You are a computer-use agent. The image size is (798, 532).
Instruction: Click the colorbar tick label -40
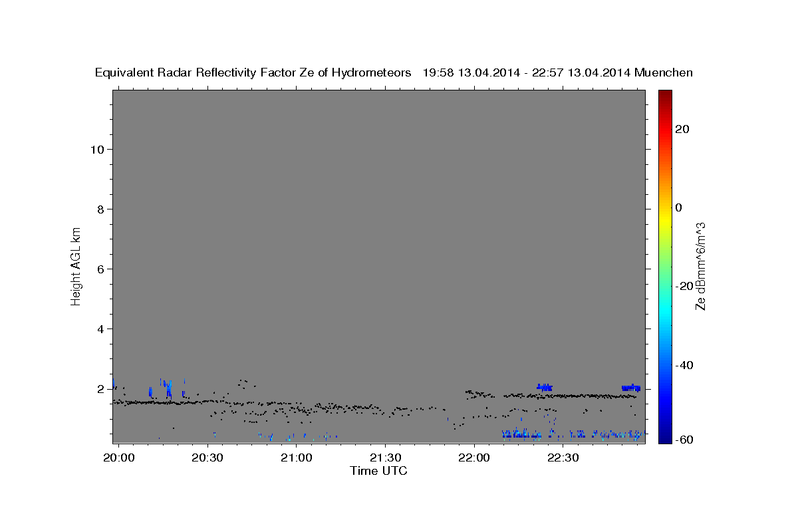click(684, 364)
